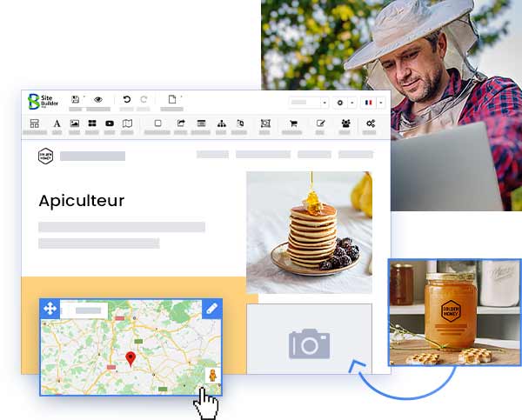Click the redo arrow icon

(x=144, y=99)
